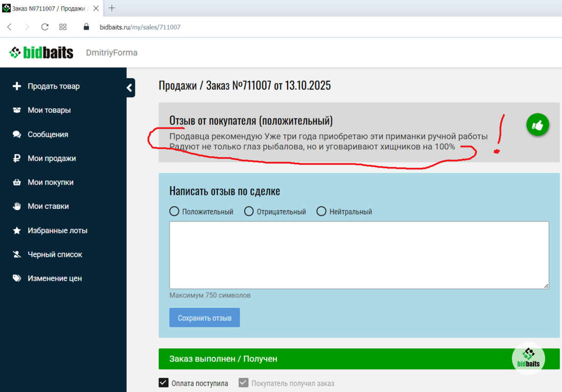Click the hand icon for Мои ставки
The width and height of the screenshot is (562, 392).
pyautogui.click(x=17, y=206)
